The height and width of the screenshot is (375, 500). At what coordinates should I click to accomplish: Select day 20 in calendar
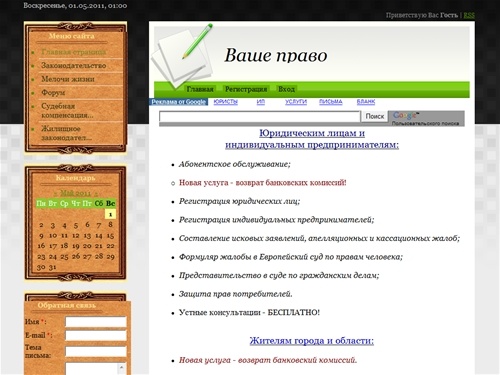click(87, 246)
